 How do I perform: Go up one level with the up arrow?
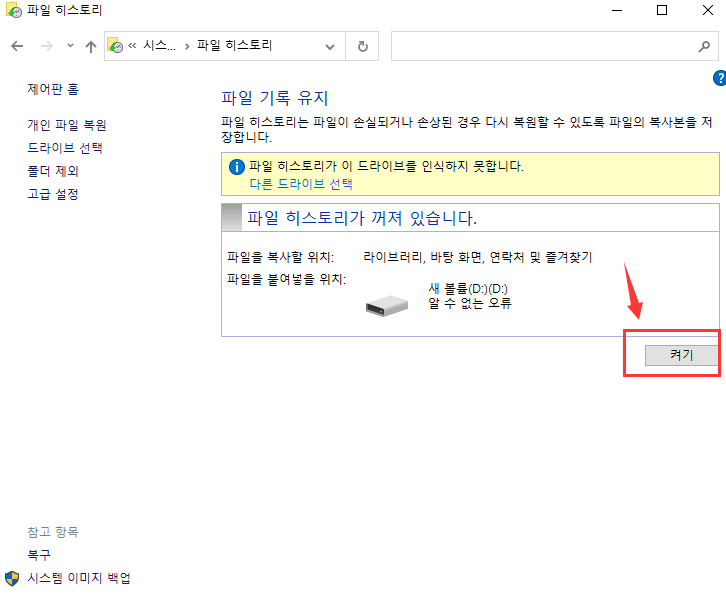[x=91, y=46]
